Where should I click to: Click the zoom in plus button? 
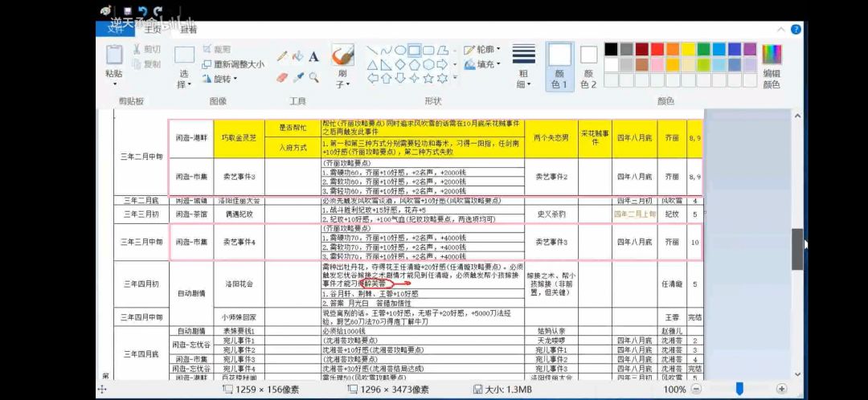click(782, 389)
